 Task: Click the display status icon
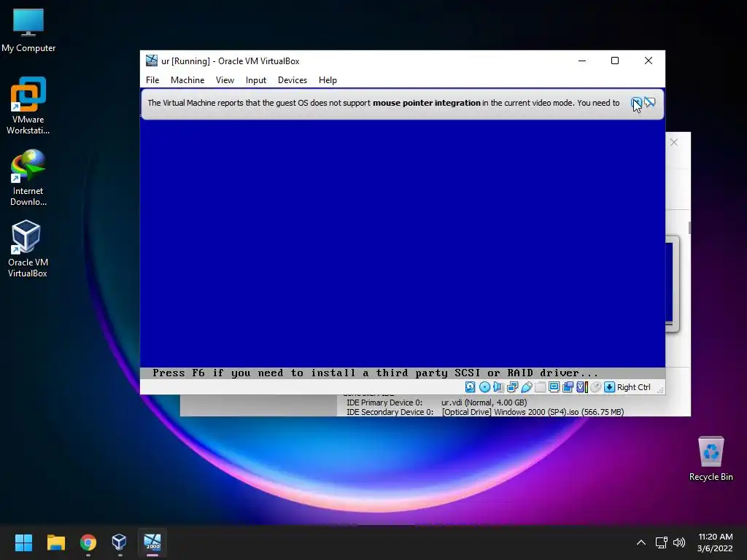pyautogui.click(x=554, y=387)
